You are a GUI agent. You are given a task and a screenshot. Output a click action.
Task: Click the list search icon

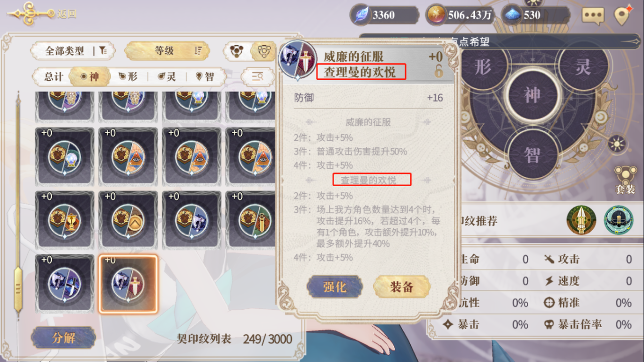click(x=257, y=76)
